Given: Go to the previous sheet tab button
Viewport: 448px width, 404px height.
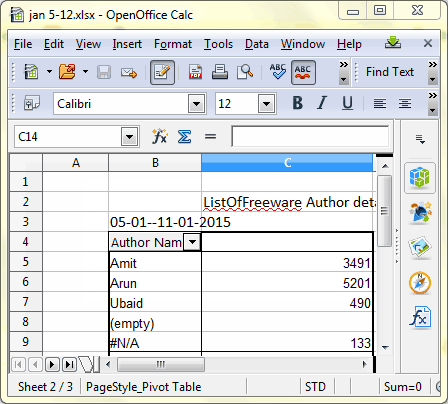Looking at the screenshot, I should (x=35, y=365).
